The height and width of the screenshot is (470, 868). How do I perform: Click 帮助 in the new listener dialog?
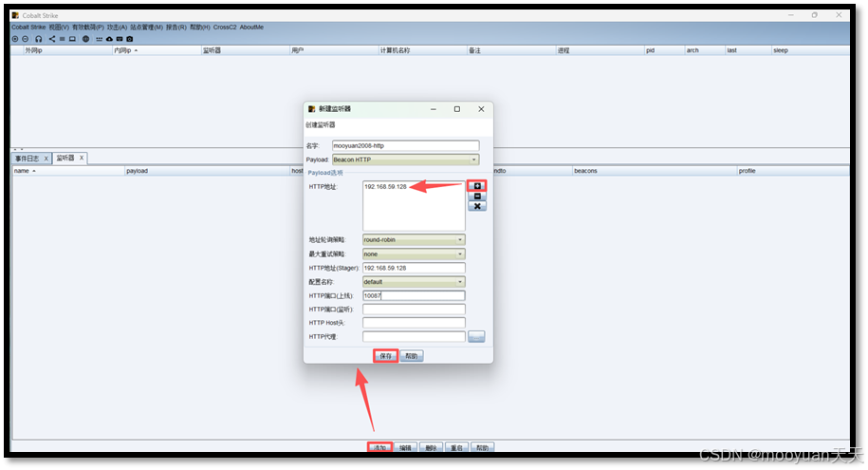(x=412, y=356)
